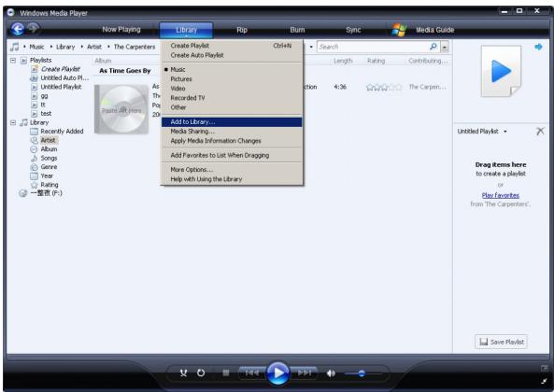Collapse the Library tree node

click(x=13, y=122)
